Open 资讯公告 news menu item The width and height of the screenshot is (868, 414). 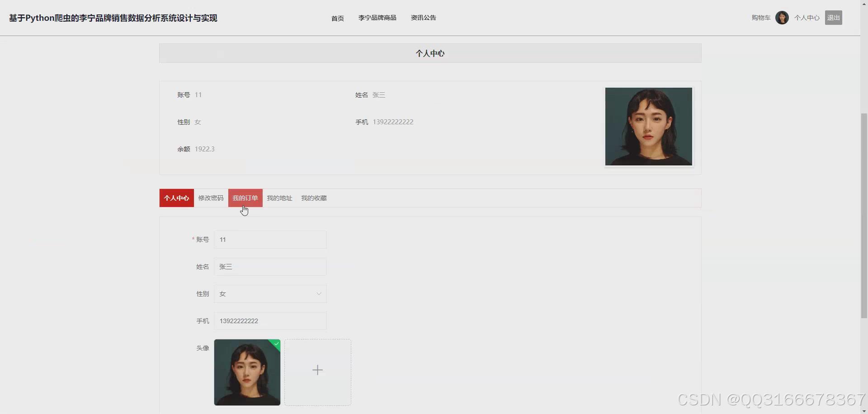[x=423, y=18]
